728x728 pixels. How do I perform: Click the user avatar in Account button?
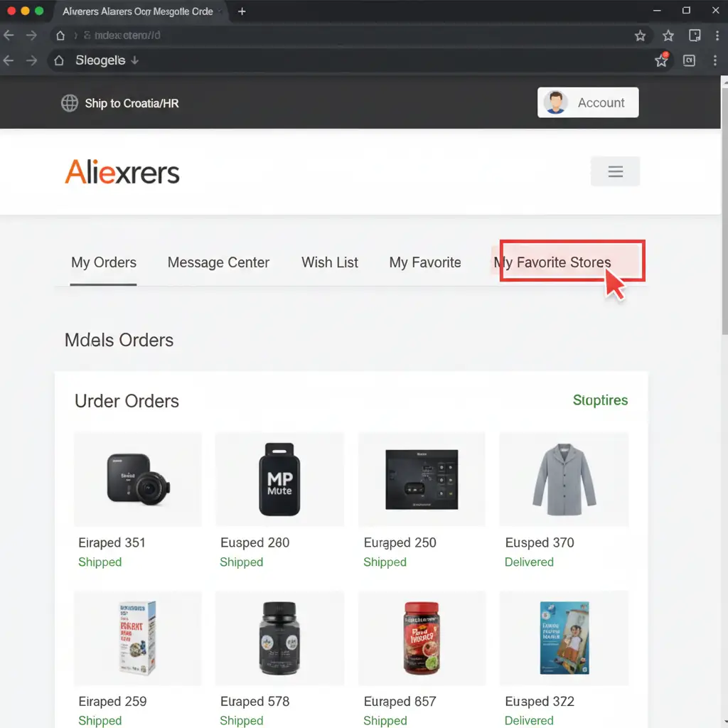(x=555, y=102)
